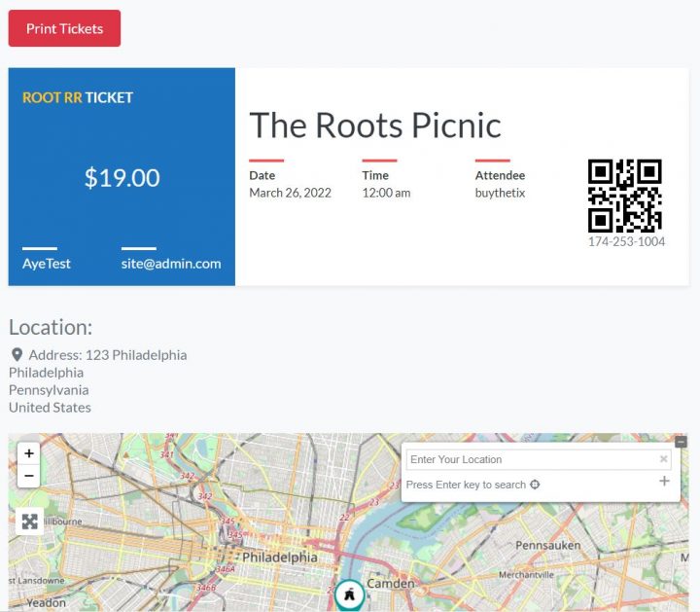Click the Pennsauken label on map
Viewport: 700px width, 612px height.
[549, 545]
